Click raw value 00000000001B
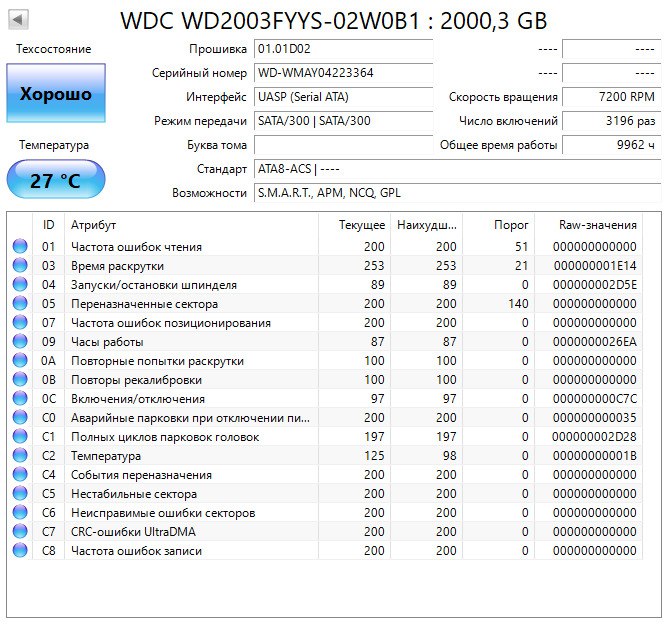 (595, 456)
